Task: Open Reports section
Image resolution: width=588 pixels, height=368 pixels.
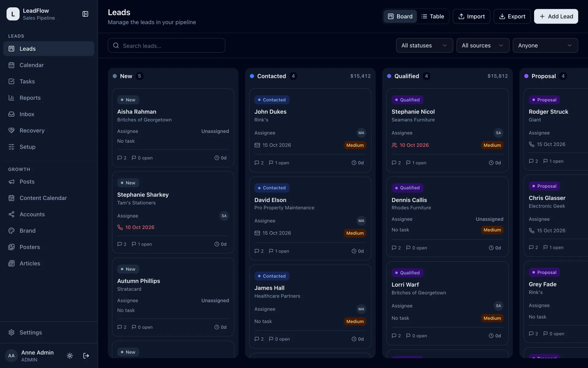Action: coord(49,98)
